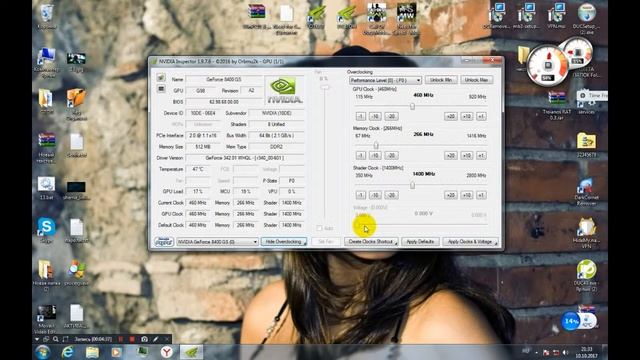Image resolution: width=640 pixels, height=360 pixels.
Task: Launch Yandex Browser from the taskbar
Action: click(x=167, y=352)
